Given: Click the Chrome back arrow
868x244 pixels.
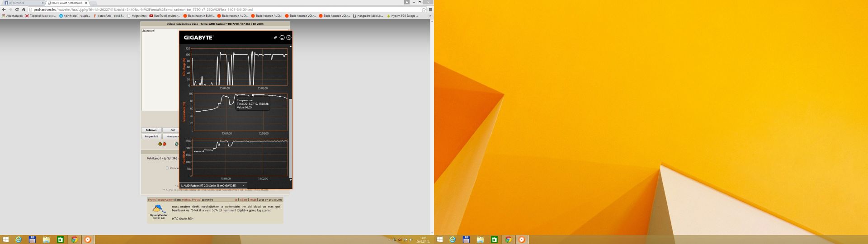Looking at the screenshot, I should point(4,9).
